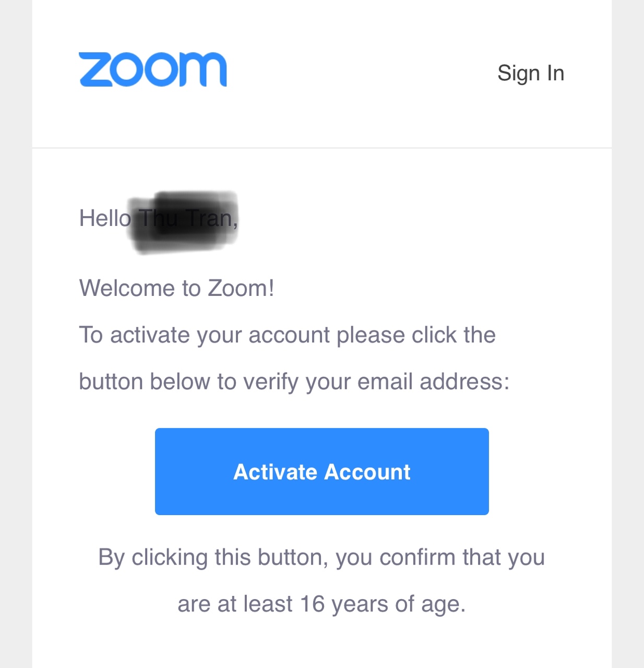Click the word 'Activate' on blue button
This screenshot has width=644, height=668.
[x=276, y=472]
